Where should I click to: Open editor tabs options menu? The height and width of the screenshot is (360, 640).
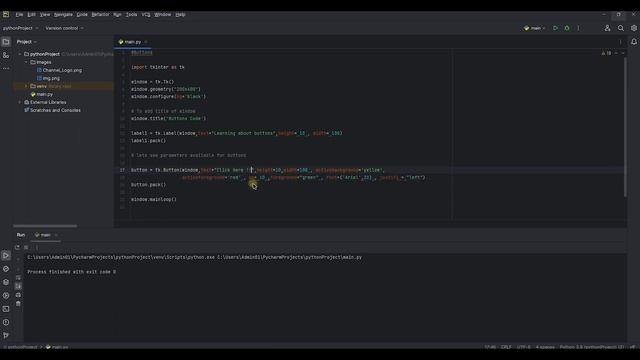(620, 42)
